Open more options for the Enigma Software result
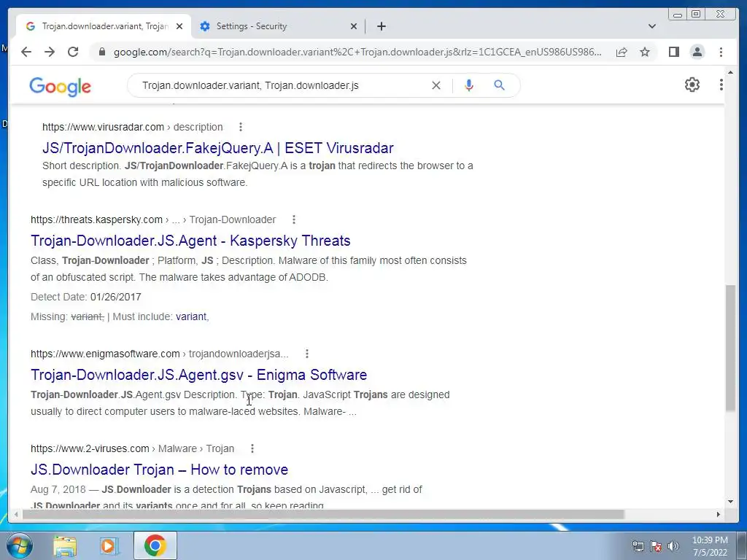 (307, 354)
